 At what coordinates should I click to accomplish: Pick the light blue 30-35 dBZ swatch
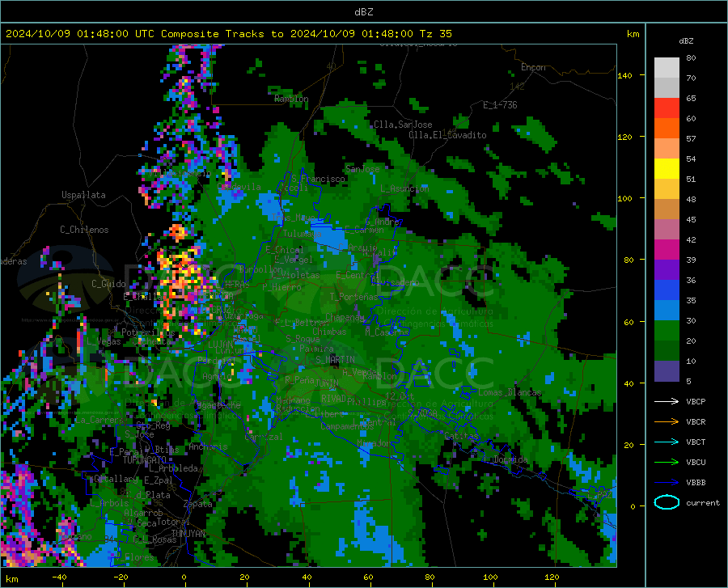pyautogui.click(x=667, y=311)
